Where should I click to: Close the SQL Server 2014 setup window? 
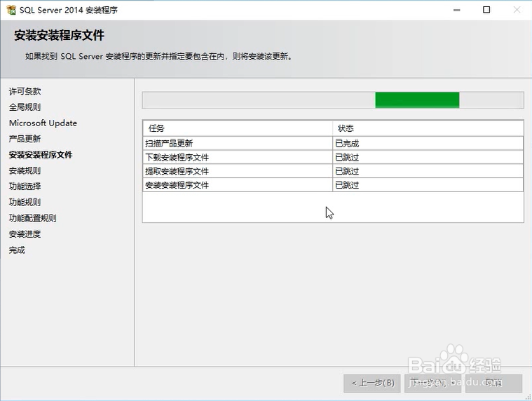click(517, 10)
